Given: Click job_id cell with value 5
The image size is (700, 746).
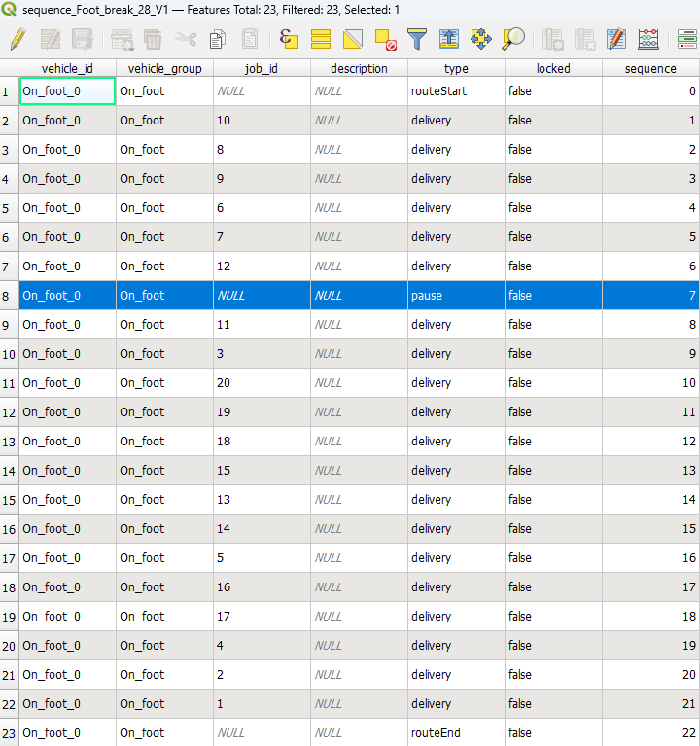Looking at the screenshot, I should [262, 558].
